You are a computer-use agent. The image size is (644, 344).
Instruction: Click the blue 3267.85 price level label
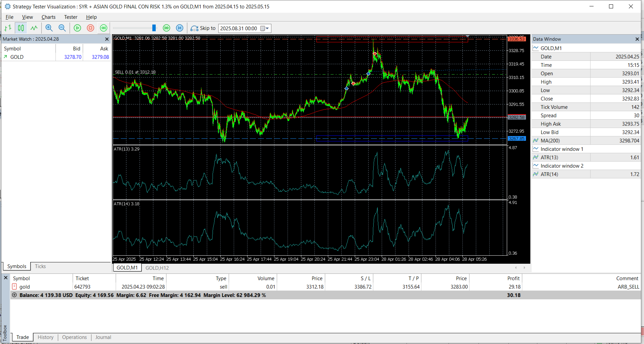tap(517, 138)
